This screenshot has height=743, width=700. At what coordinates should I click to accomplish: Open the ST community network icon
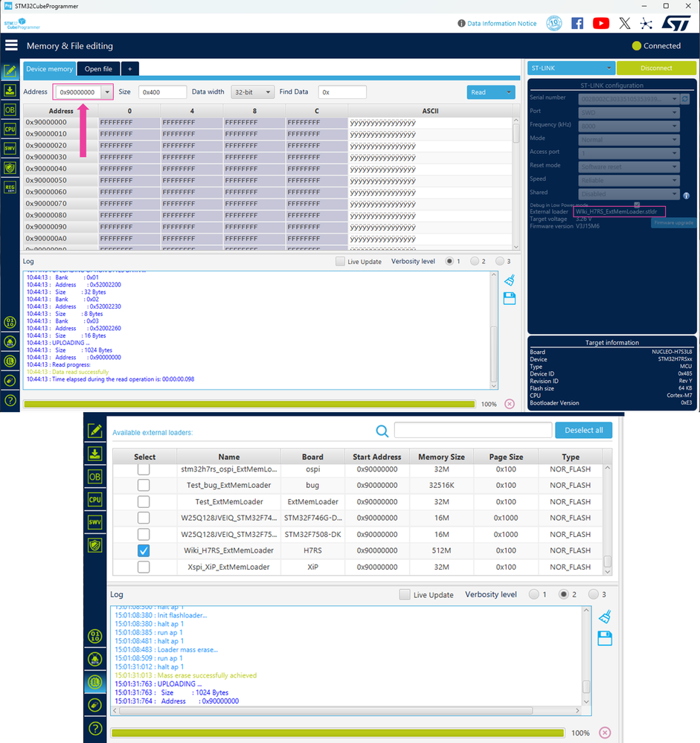click(646, 23)
